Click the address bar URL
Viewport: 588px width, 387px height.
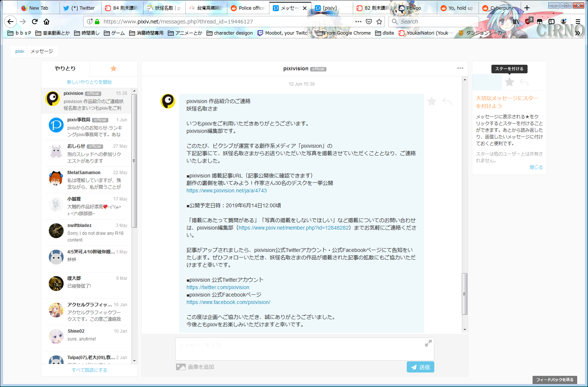click(x=179, y=22)
